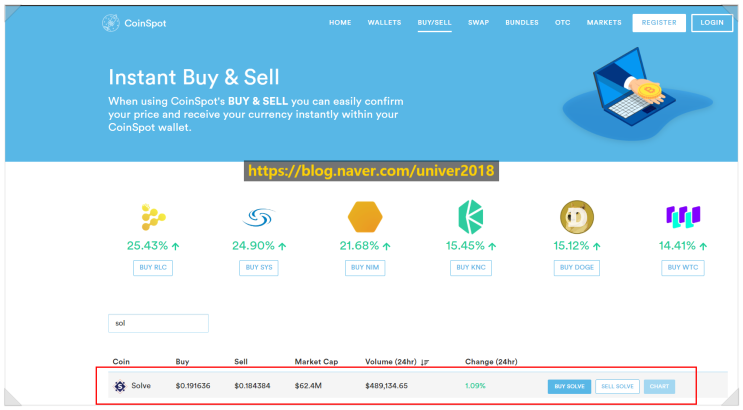
Task: Select the BUY/SELL navigation tab
Action: (x=435, y=23)
